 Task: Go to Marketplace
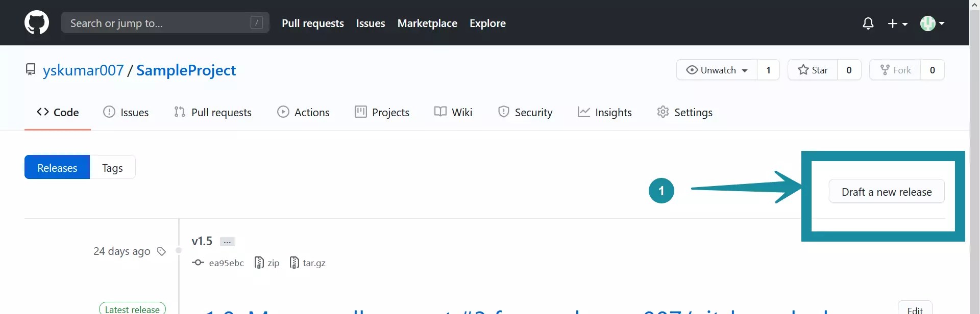click(x=427, y=23)
